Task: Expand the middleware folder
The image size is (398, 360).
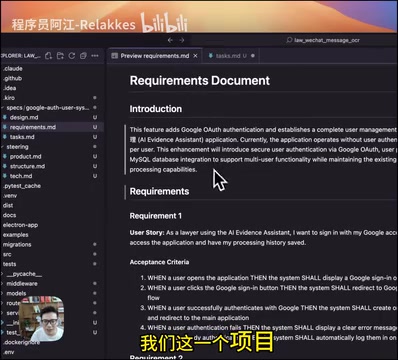Action: coord(22,284)
